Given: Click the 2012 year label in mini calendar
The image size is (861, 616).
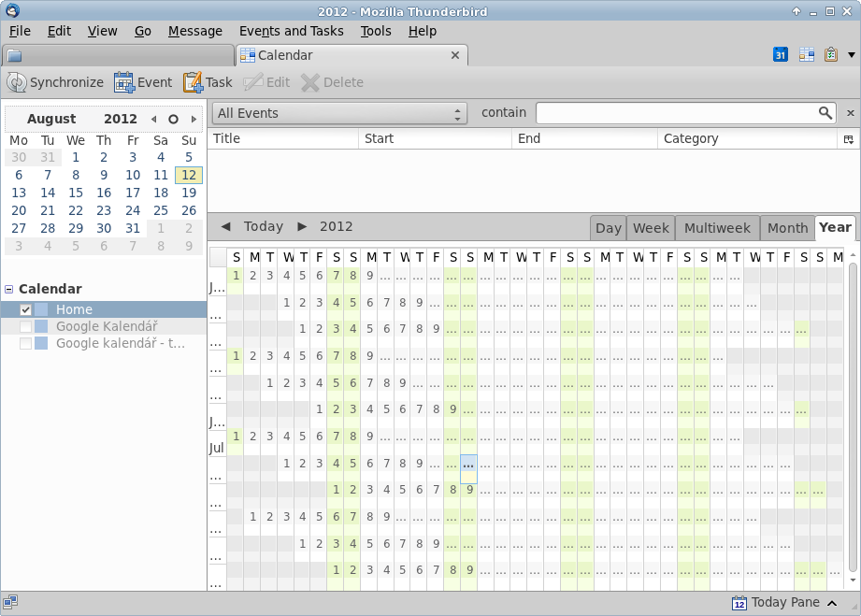Looking at the screenshot, I should [121, 119].
